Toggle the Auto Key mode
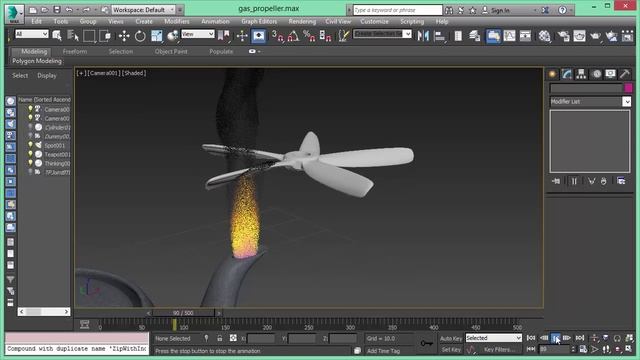The width and height of the screenshot is (640, 360). pos(451,338)
